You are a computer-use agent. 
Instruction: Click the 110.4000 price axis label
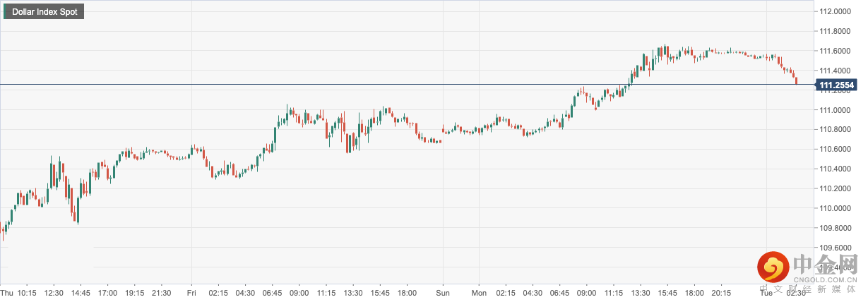pos(835,169)
